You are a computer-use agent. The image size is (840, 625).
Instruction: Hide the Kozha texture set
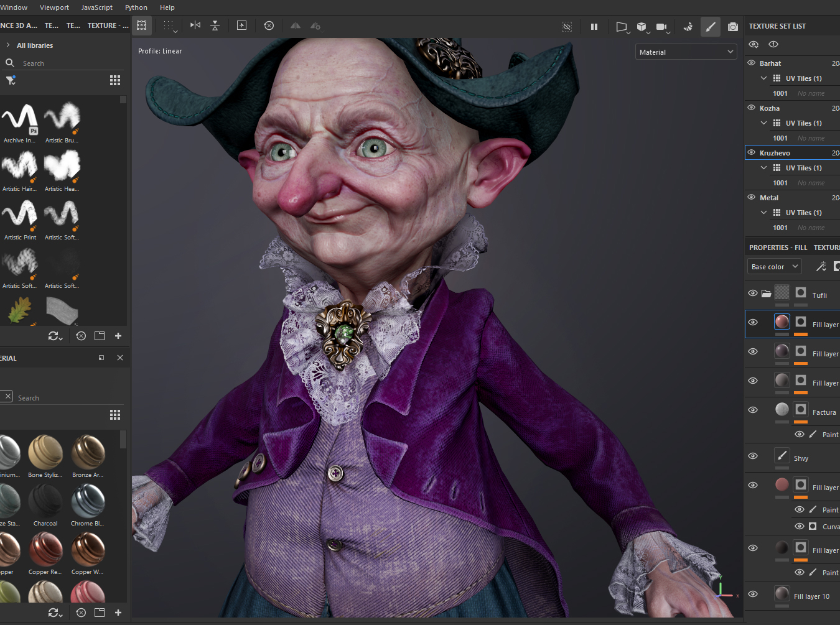[x=752, y=108]
